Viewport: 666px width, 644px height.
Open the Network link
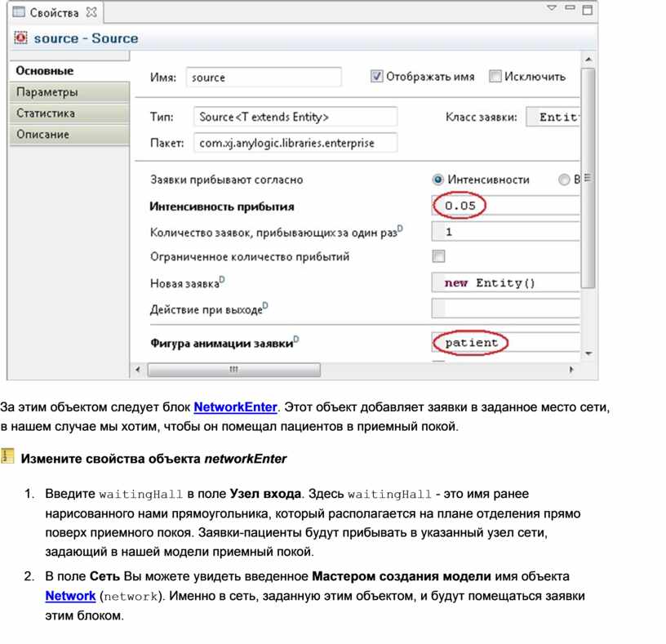[x=70, y=596]
